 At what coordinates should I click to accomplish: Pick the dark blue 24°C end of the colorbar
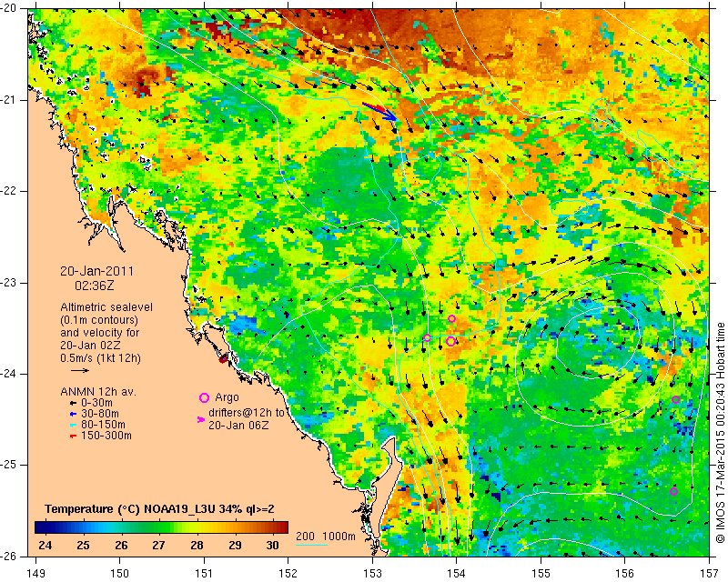tap(39, 527)
